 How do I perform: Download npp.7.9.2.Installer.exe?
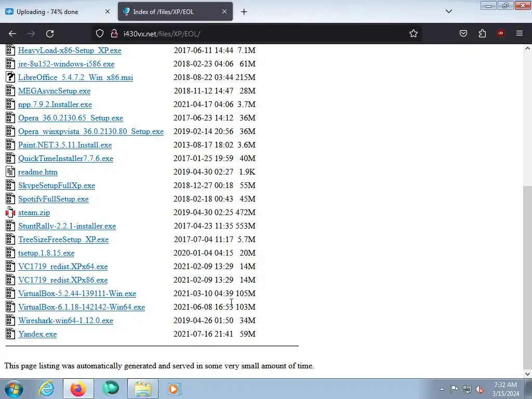[x=55, y=104]
